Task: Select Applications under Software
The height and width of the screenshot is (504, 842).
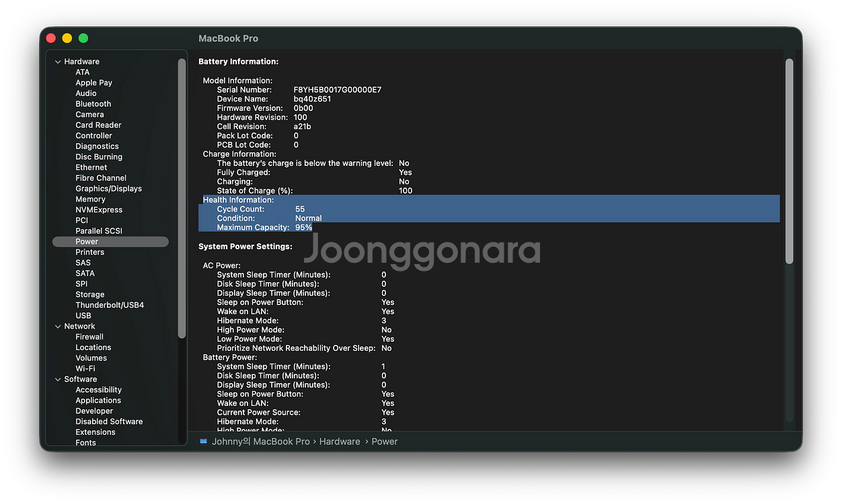Action: click(98, 401)
